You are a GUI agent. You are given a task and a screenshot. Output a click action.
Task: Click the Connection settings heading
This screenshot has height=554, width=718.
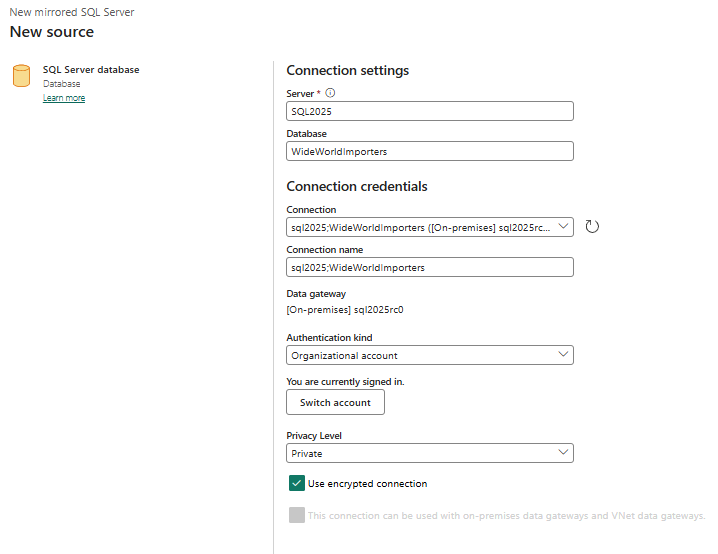tap(347, 71)
